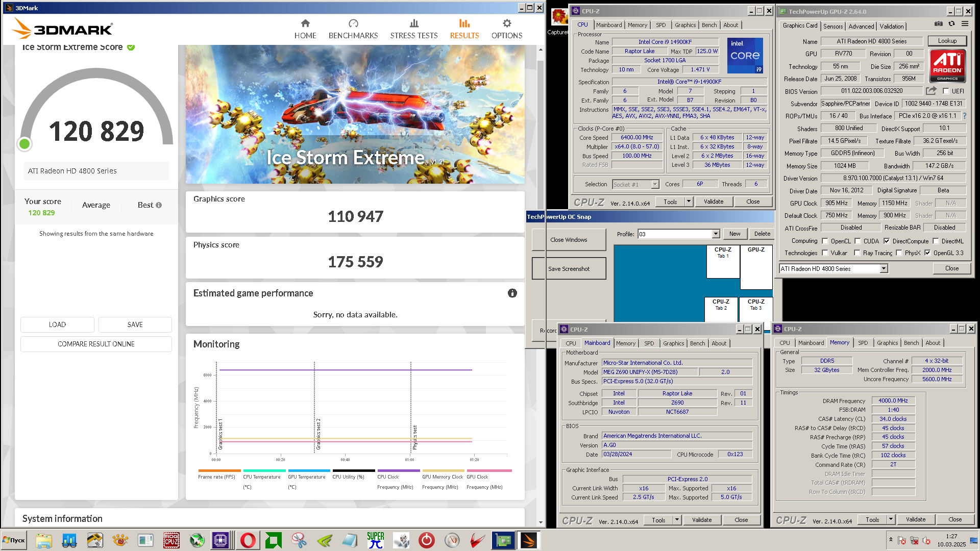Toggle the OpenGL 3.3 checkbox
The image size is (980, 551).
(927, 253)
